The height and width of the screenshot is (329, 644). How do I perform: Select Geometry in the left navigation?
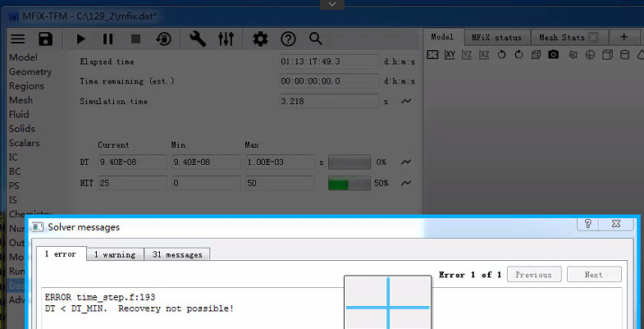pos(30,72)
